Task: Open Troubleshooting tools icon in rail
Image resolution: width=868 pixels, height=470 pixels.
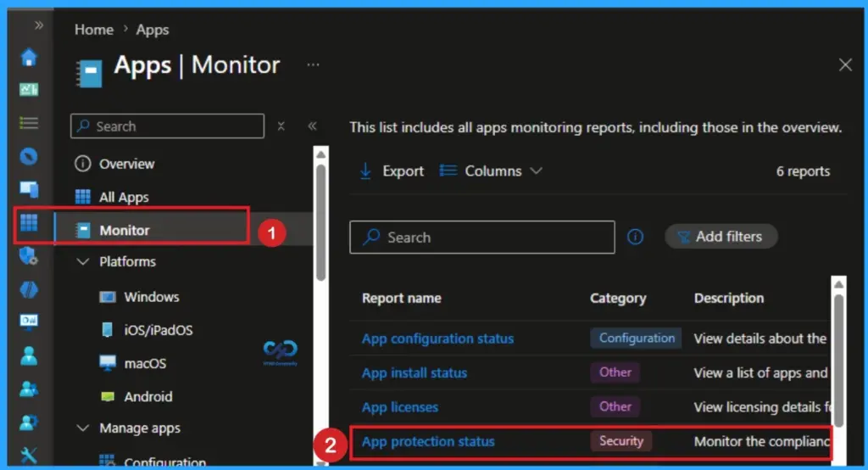Action: (x=29, y=455)
